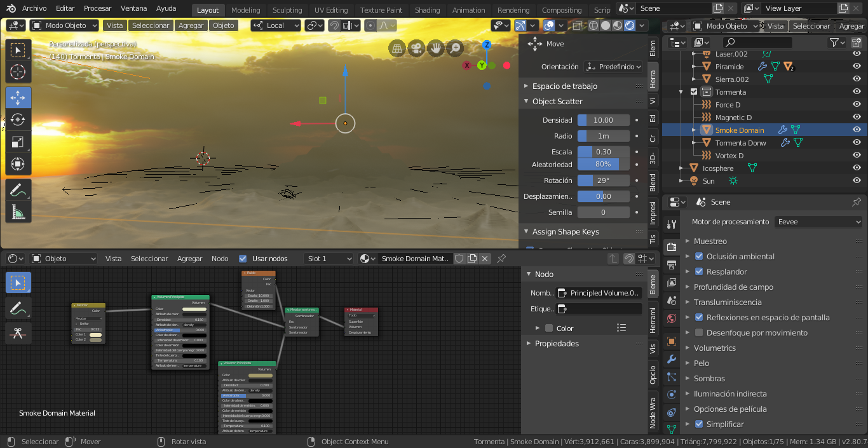Click the pan view hand gizmo
Screen dimensions: 868x448
[x=436, y=48]
